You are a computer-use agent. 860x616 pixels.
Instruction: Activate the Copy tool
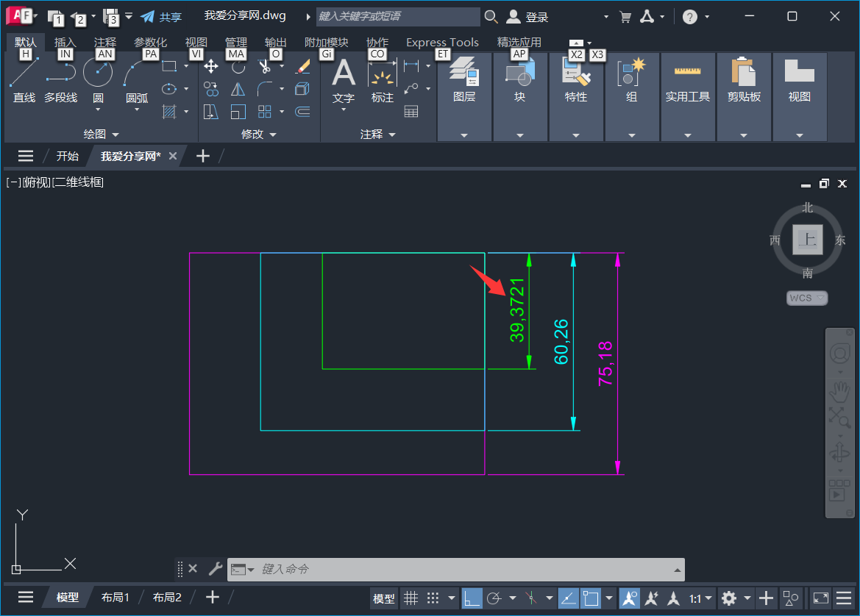pos(210,89)
